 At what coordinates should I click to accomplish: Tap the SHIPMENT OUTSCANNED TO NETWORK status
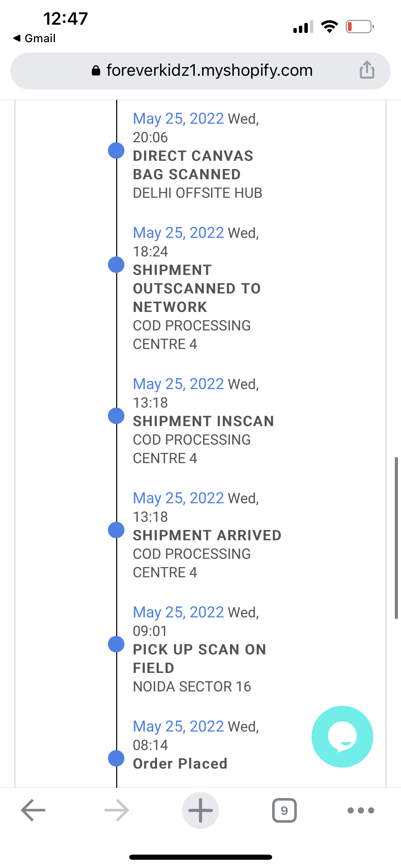(x=197, y=288)
